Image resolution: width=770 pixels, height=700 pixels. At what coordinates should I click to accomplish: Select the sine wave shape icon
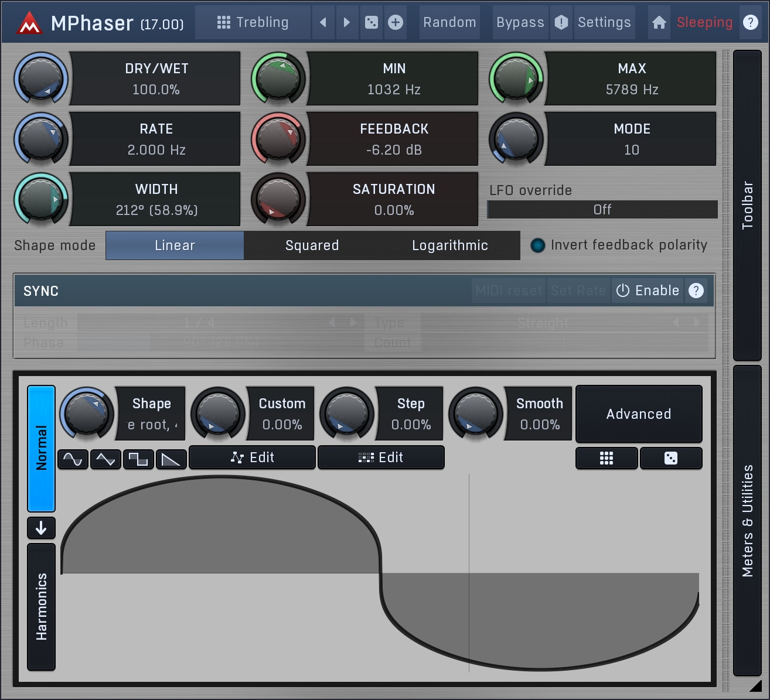73,459
